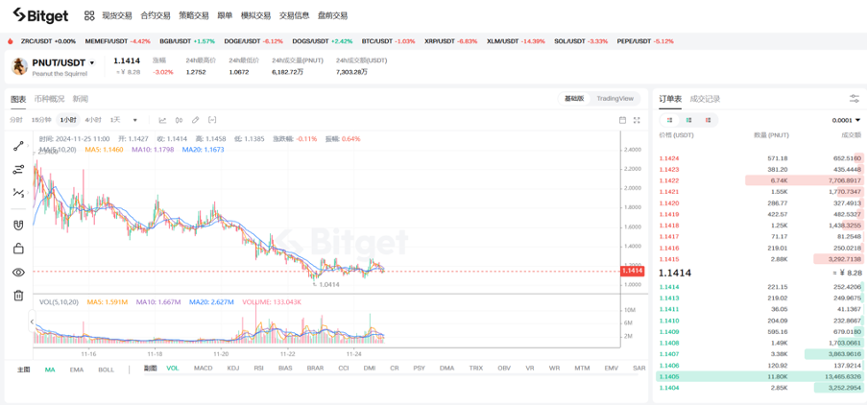Open the calendar date picker icon
Image resolution: width=868 pixels, height=405 pixels.
tap(622, 120)
